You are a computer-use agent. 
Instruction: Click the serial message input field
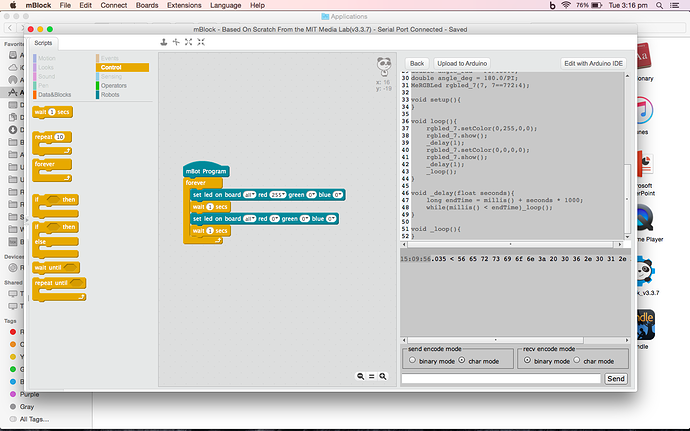(x=501, y=379)
